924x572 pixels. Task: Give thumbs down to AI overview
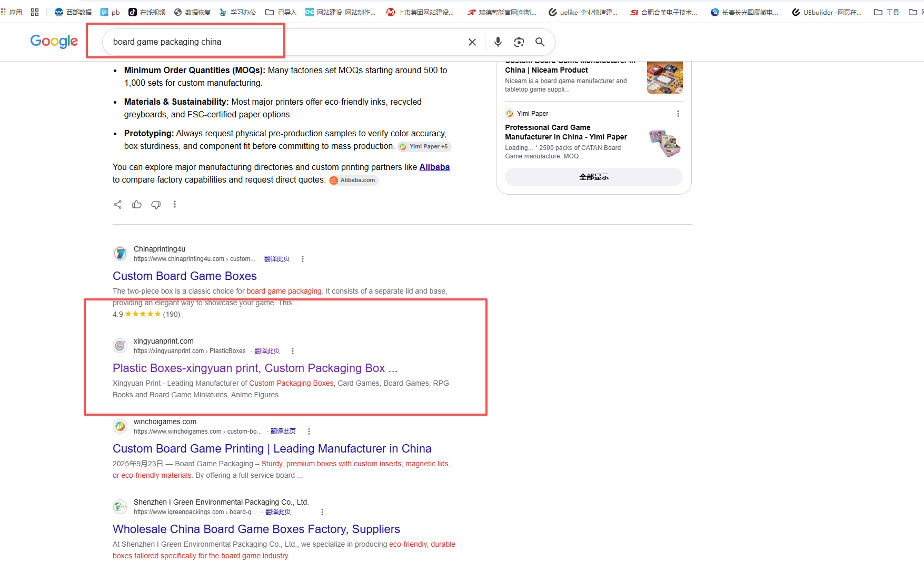156,205
